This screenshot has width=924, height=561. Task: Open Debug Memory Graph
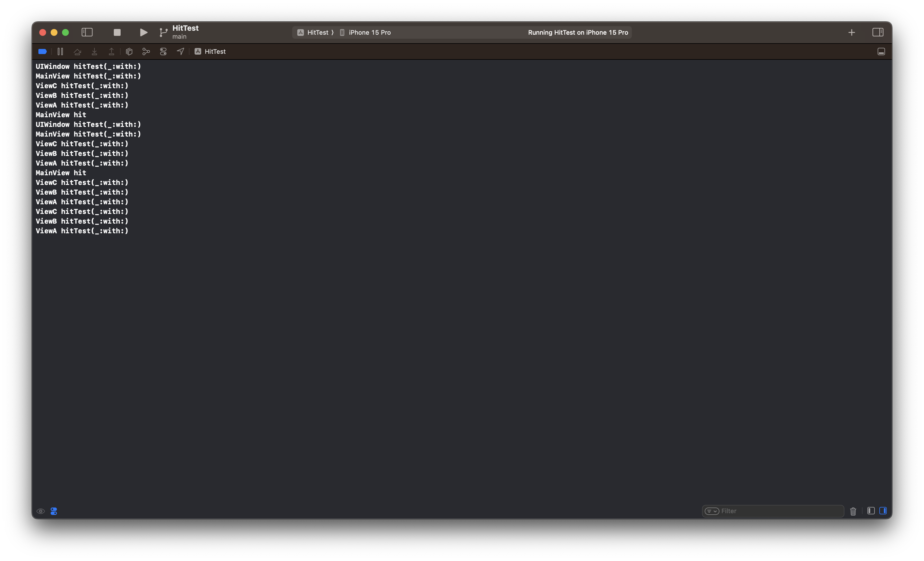point(146,52)
